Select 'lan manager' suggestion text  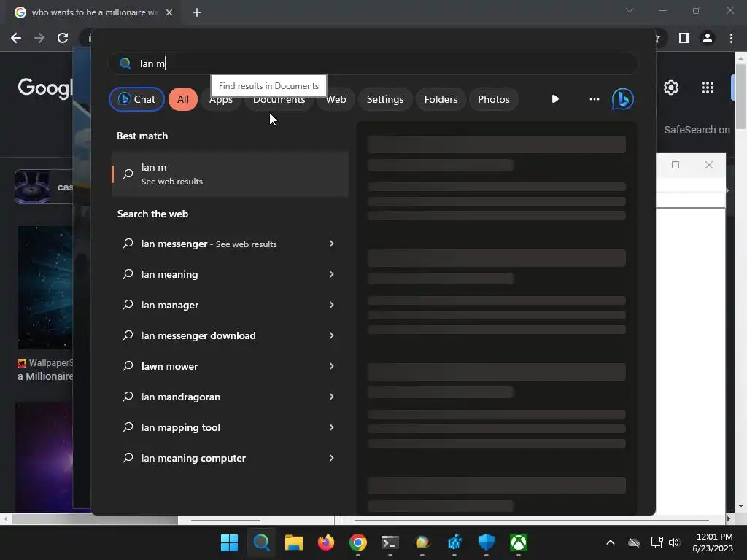[169, 305]
